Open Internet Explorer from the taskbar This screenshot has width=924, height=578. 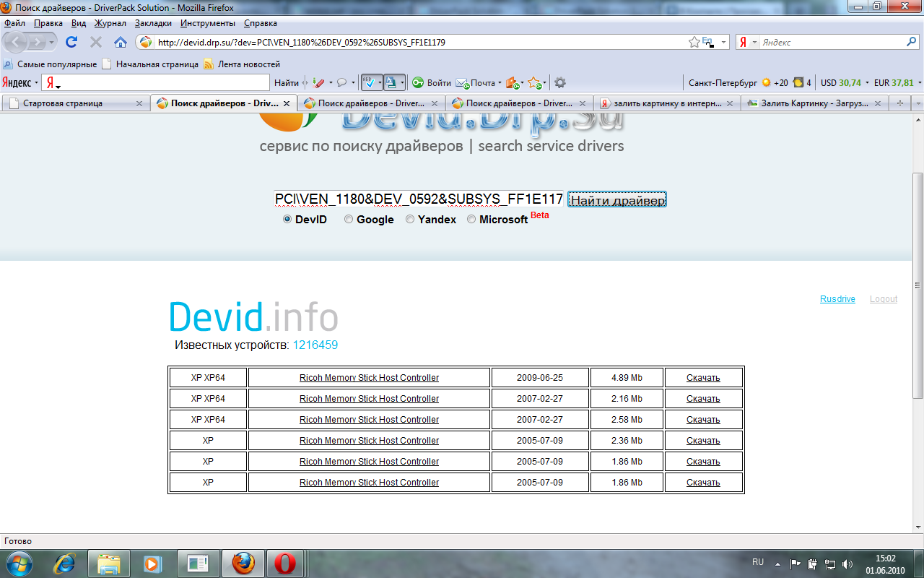coord(66,563)
